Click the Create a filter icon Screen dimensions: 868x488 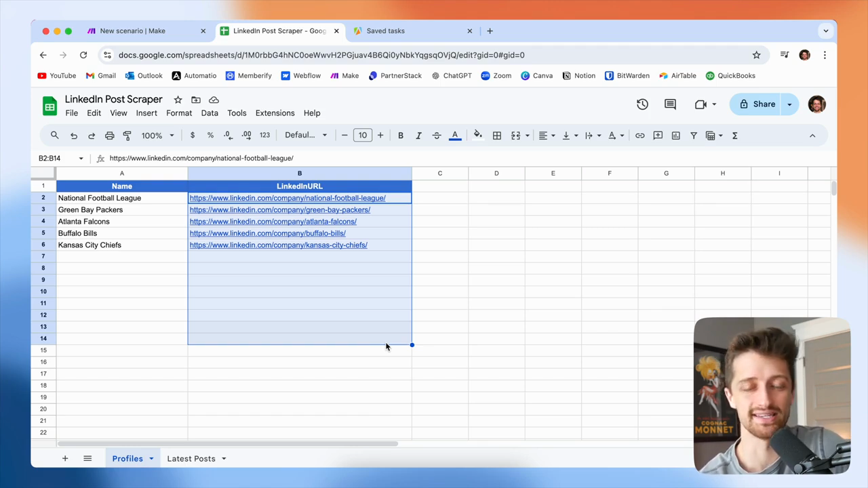pyautogui.click(x=694, y=136)
